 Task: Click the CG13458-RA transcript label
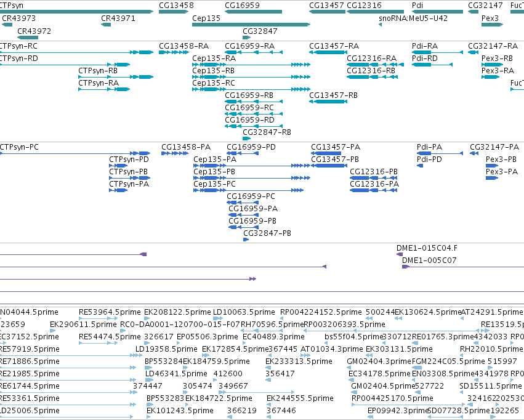click(x=184, y=46)
